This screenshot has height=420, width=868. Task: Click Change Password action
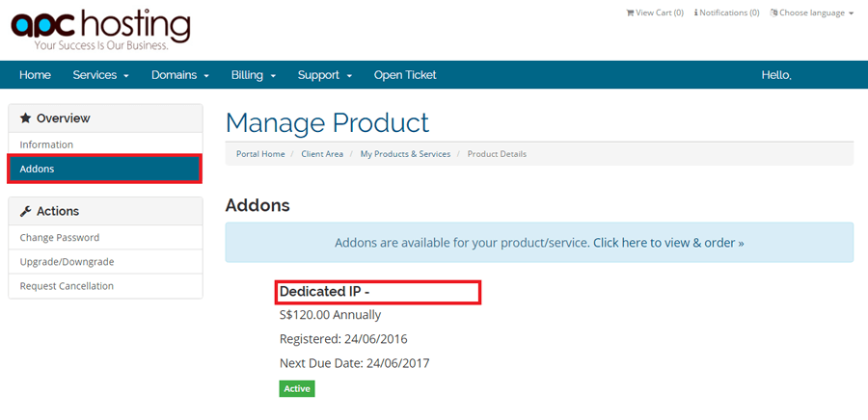coord(105,238)
